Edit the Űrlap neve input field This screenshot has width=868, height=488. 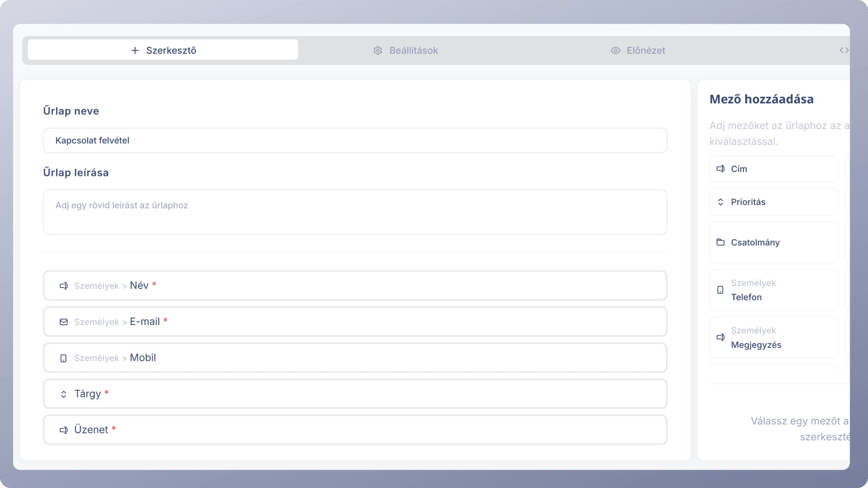[x=355, y=141]
